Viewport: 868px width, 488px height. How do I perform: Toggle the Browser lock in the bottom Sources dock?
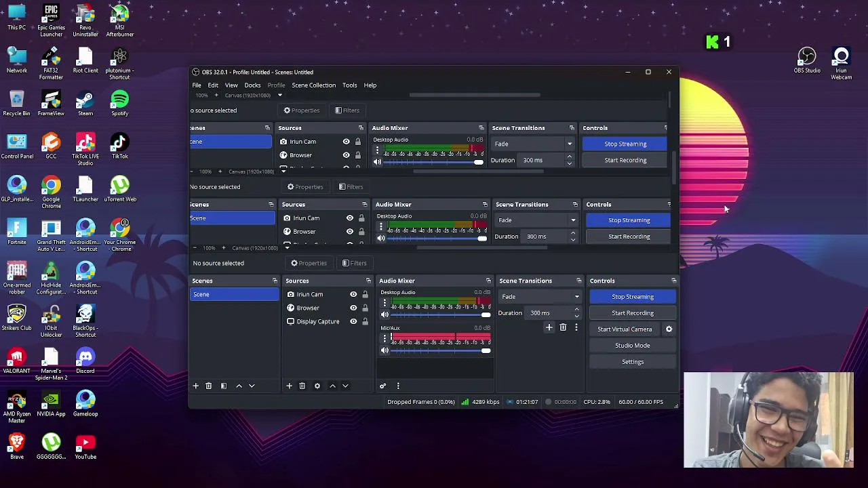(x=365, y=308)
